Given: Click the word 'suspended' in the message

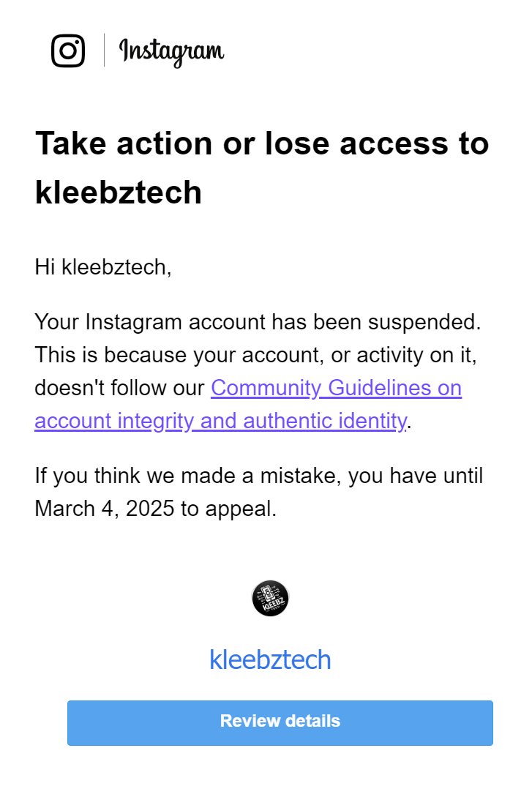Looking at the screenshot, I should pyautogui.click(x=424, y=322).
